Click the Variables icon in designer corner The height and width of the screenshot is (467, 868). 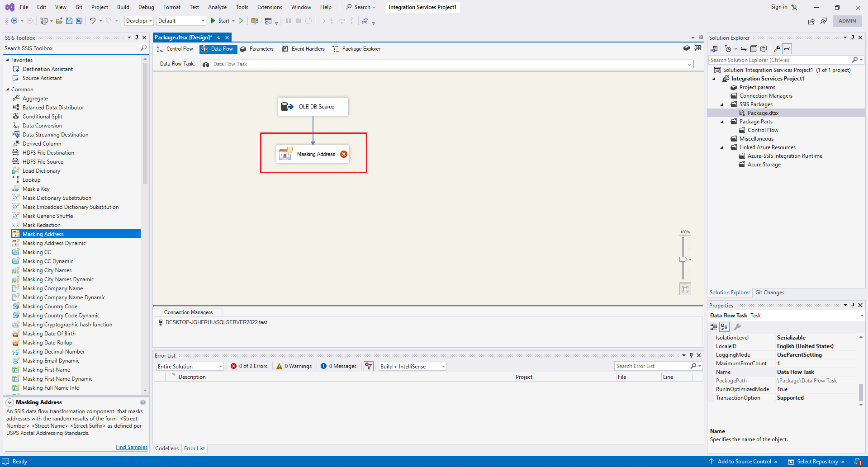click(x=686, y=48)
